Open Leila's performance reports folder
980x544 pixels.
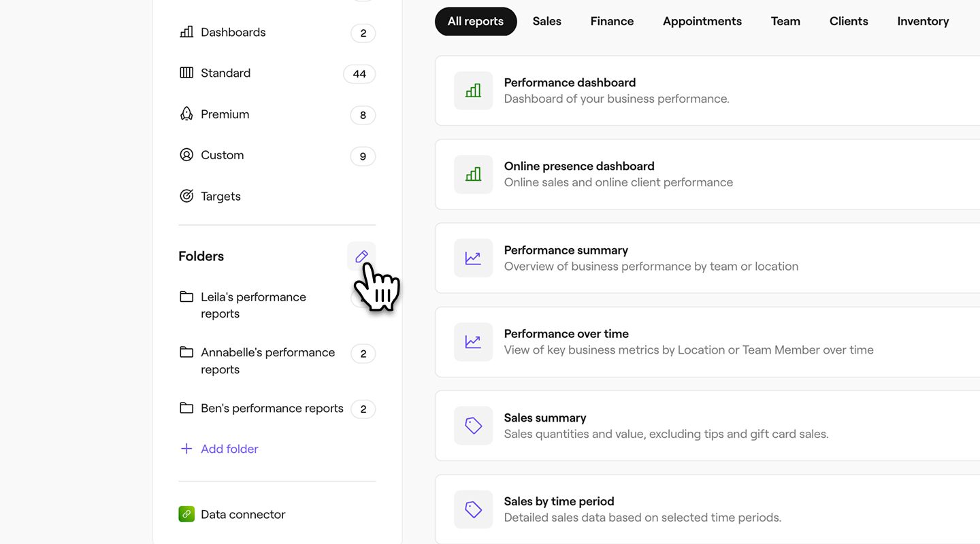point(253,305)
